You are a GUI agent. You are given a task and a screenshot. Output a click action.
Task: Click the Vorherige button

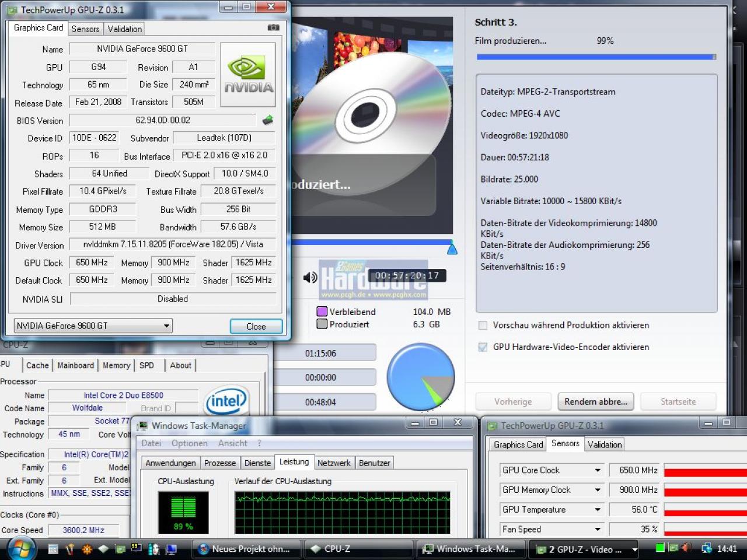(x=513, y=401)
